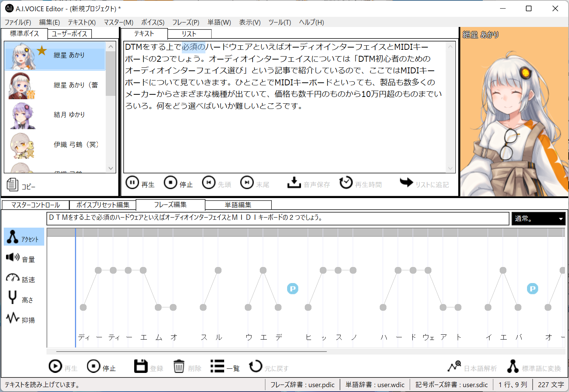Click the second blue P pause marker
This screenshot has width=569, height=392.
pos(533,289)
